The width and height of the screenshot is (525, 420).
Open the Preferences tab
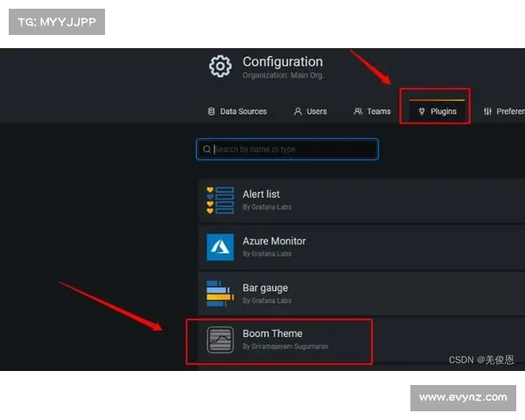click(x=504, y=111)
